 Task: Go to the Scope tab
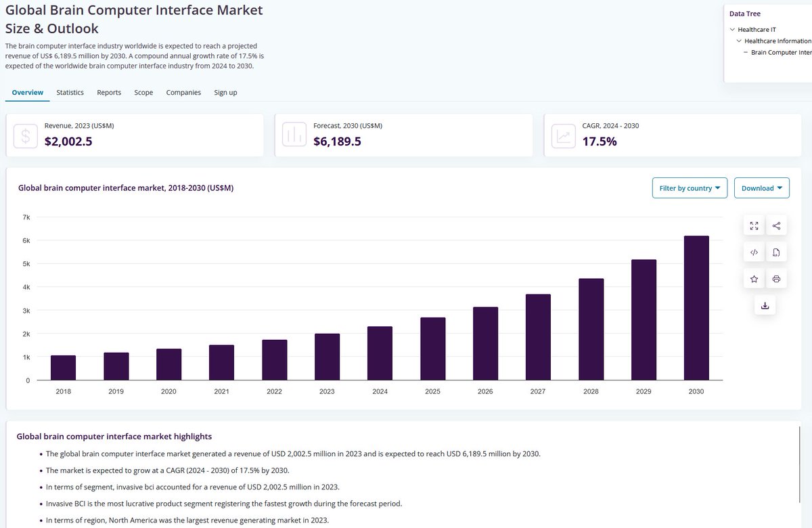[x=143, y=92]
